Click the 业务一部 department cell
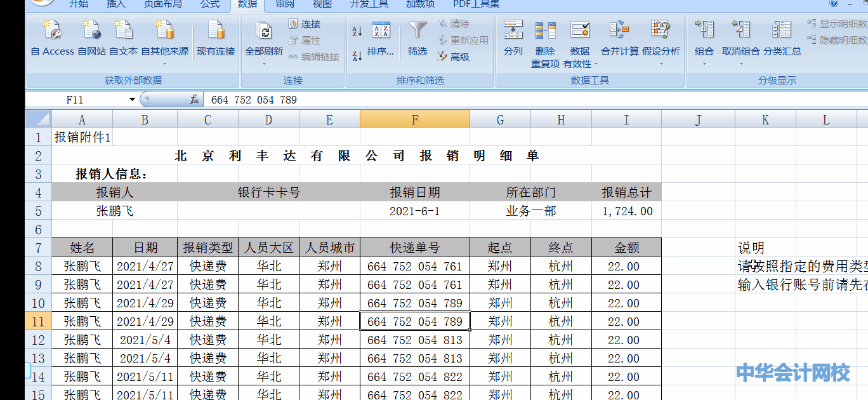 coord(530,211)
